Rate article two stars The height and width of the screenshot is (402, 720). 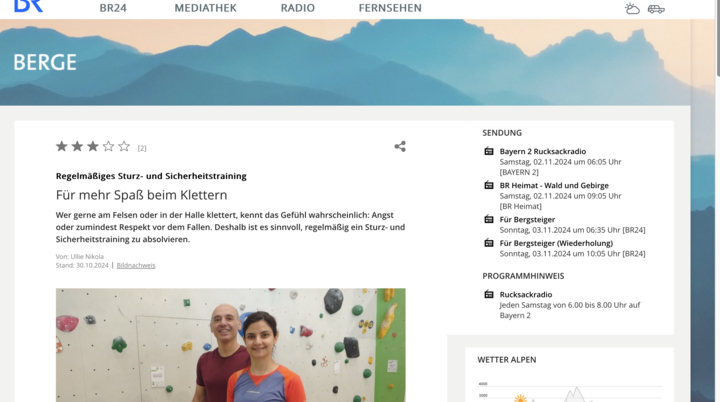pyautogui.click(x=77, y=147)
